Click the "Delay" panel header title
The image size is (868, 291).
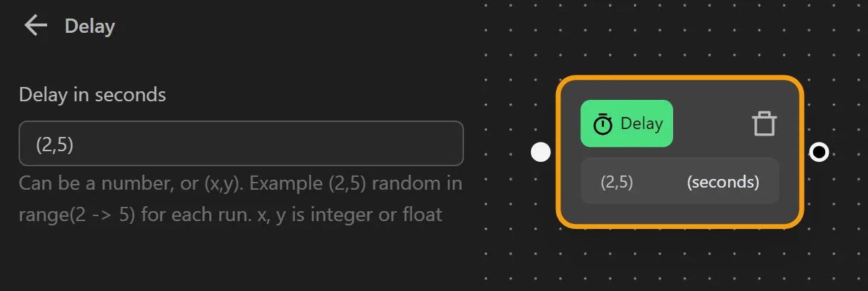click(90, 26)
